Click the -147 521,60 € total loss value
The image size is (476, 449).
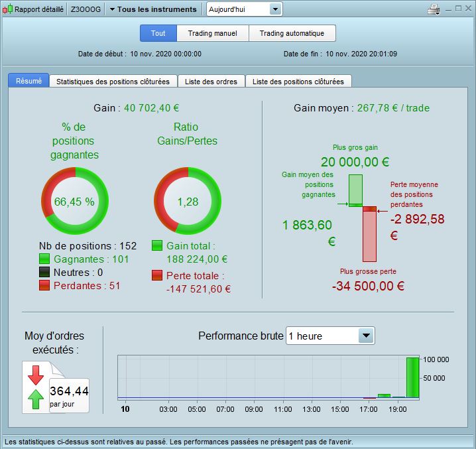click(198, 289)
